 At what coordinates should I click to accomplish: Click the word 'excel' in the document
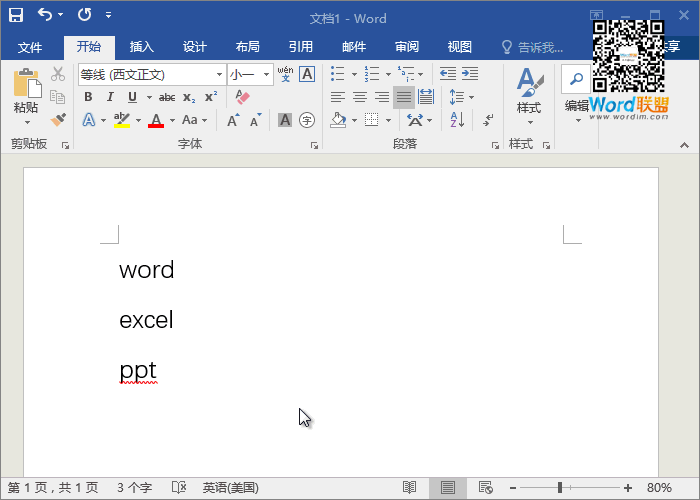point(146,320)
